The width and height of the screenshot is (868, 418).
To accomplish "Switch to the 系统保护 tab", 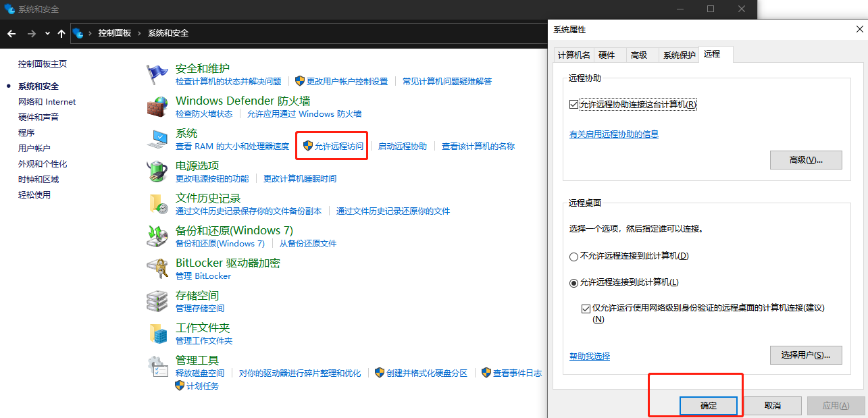I will tap(679, 55).
